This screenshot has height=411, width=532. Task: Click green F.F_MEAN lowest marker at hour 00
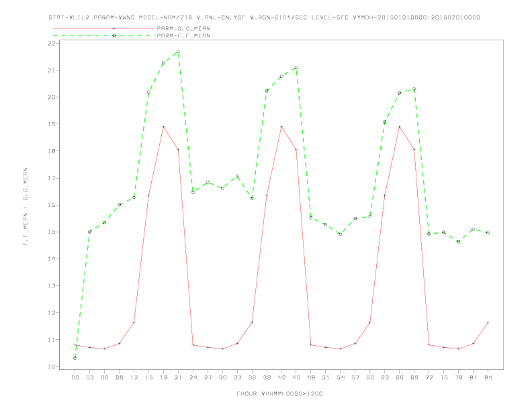(x=75, y=358)
